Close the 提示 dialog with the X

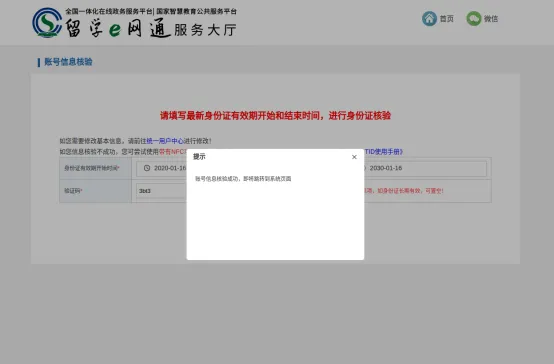[x=354, y=157]
